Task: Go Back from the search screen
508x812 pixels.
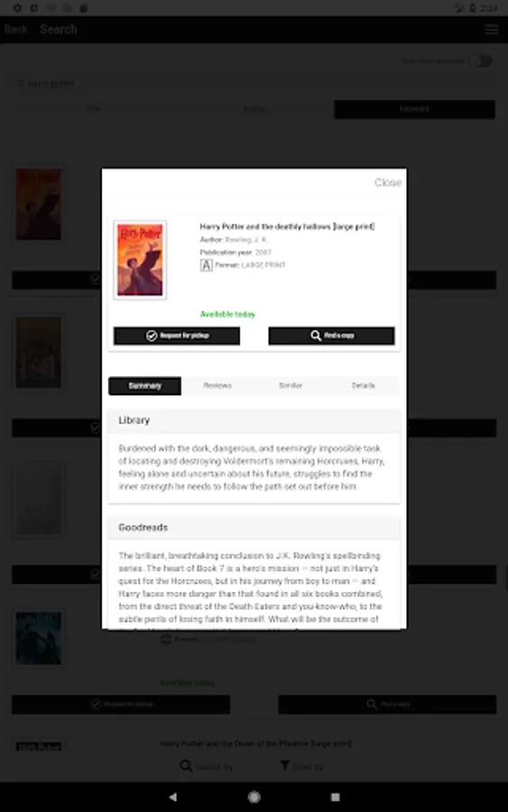Action: (x=16, y=30)
